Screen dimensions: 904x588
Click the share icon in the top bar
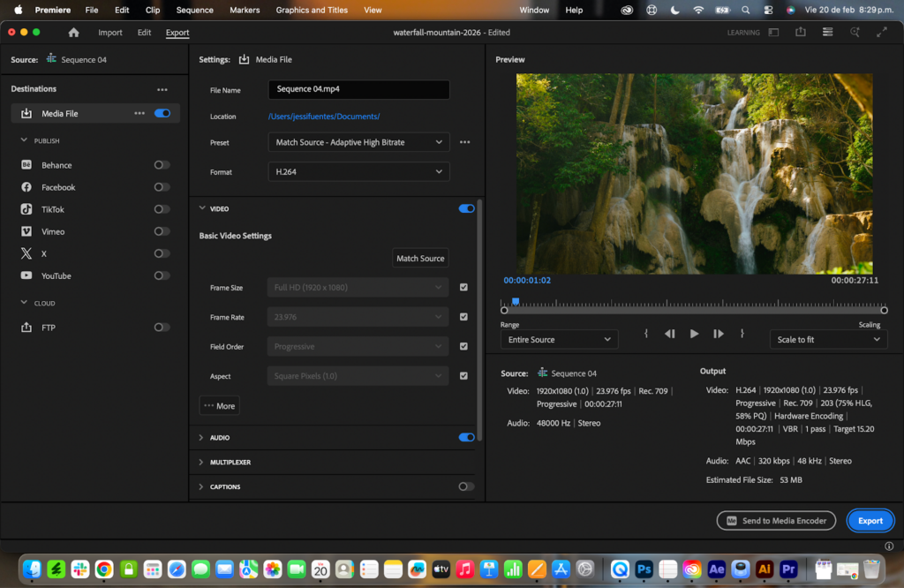point(802,32)
